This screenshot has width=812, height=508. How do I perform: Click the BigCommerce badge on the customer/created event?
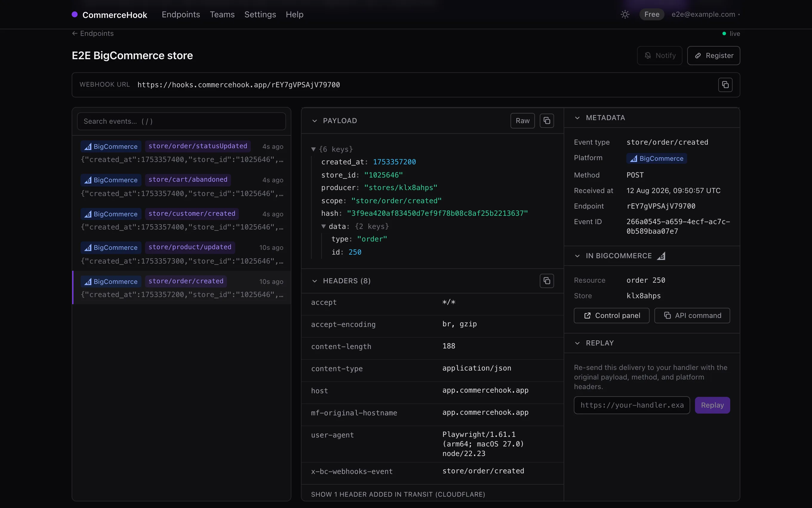pyautogui.click(x=111, y=214)
